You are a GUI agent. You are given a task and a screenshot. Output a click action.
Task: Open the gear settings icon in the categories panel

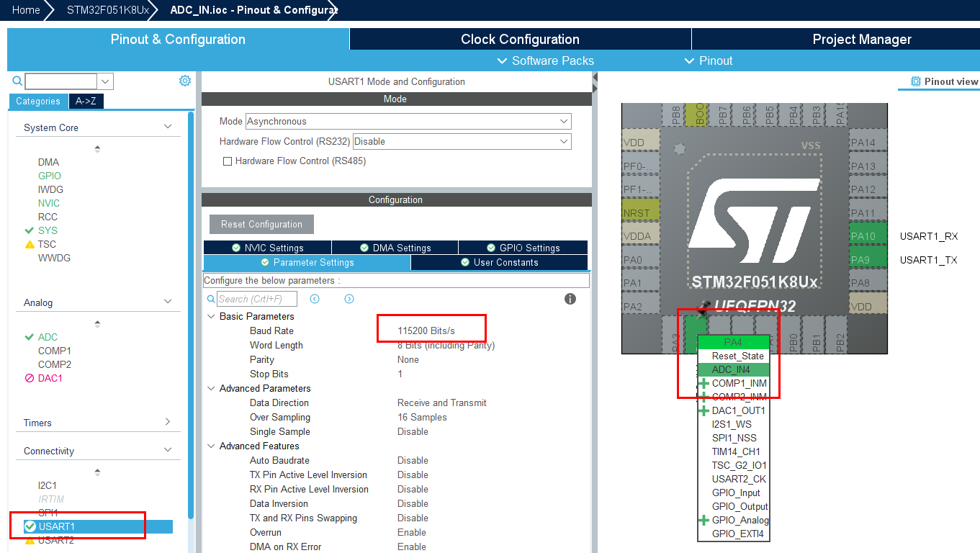click(185, 81)
